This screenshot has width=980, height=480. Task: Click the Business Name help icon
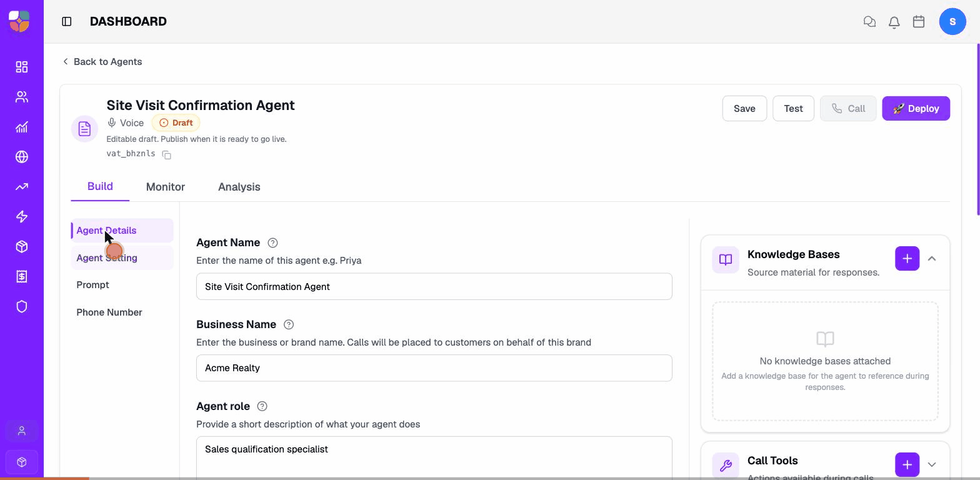(x=289, y=324)
